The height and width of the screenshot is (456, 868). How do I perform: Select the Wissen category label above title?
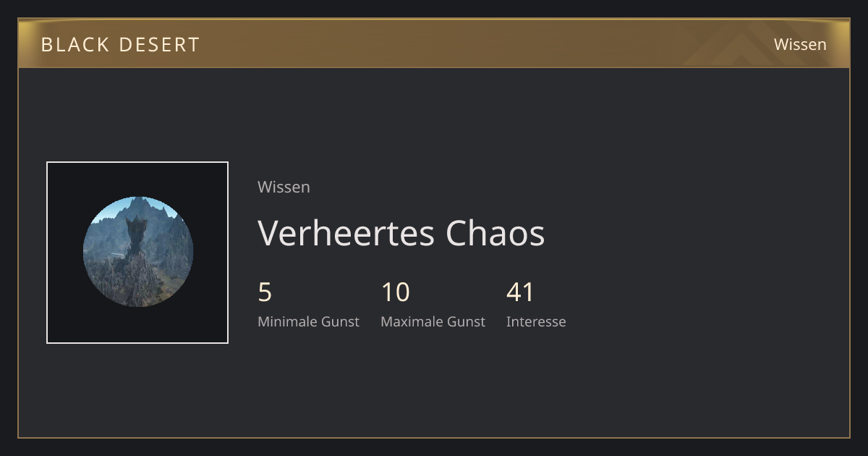[x=284, y=187]
